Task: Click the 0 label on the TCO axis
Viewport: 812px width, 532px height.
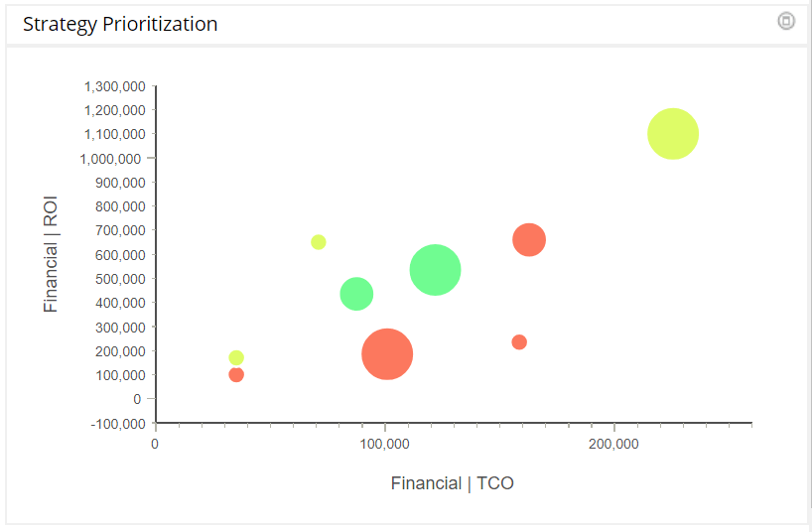Action: point(155,444)
